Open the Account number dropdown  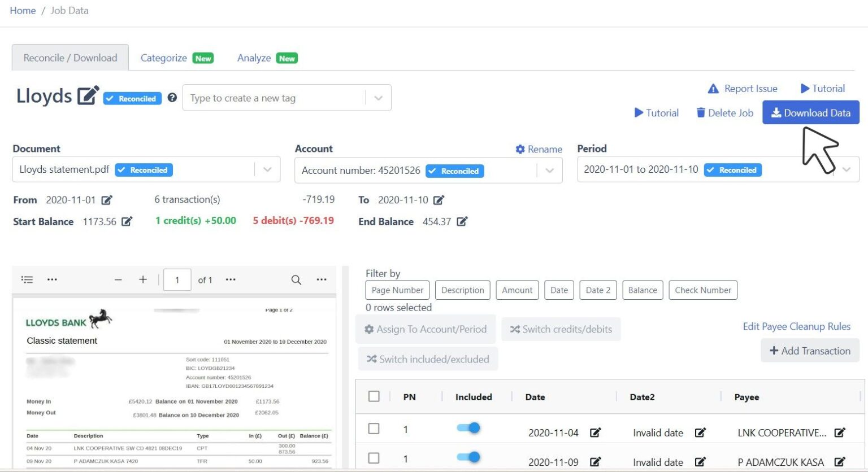tap(549, 171)
